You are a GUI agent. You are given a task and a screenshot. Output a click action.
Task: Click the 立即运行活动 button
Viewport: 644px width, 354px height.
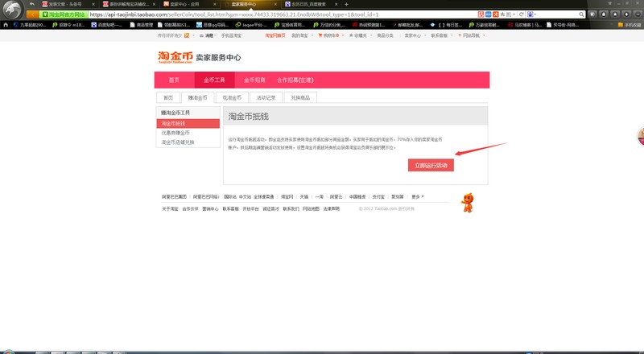tap(431, 165)
